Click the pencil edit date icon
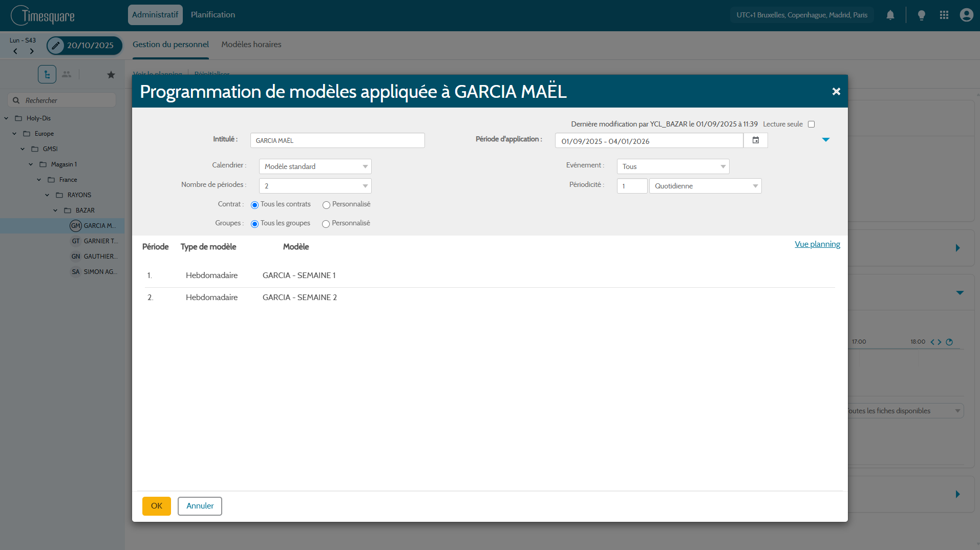 (x=56, y=46)
